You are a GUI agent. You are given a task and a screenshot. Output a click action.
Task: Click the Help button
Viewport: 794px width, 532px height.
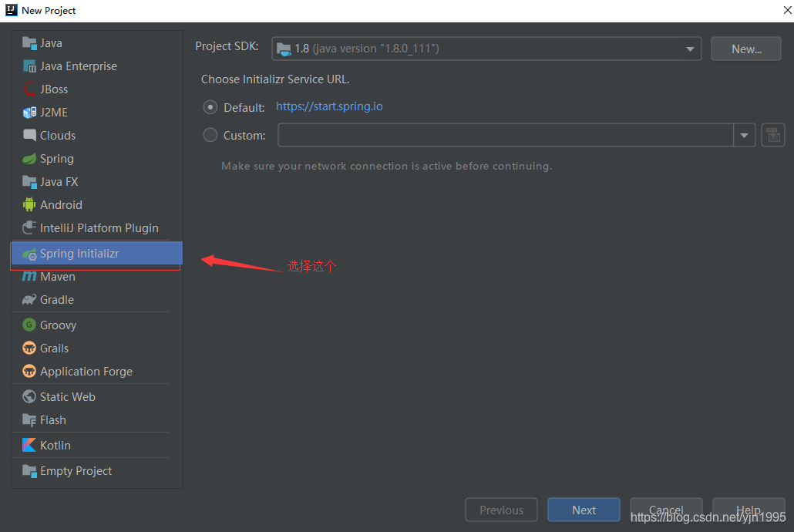click(x=749, y=510)
